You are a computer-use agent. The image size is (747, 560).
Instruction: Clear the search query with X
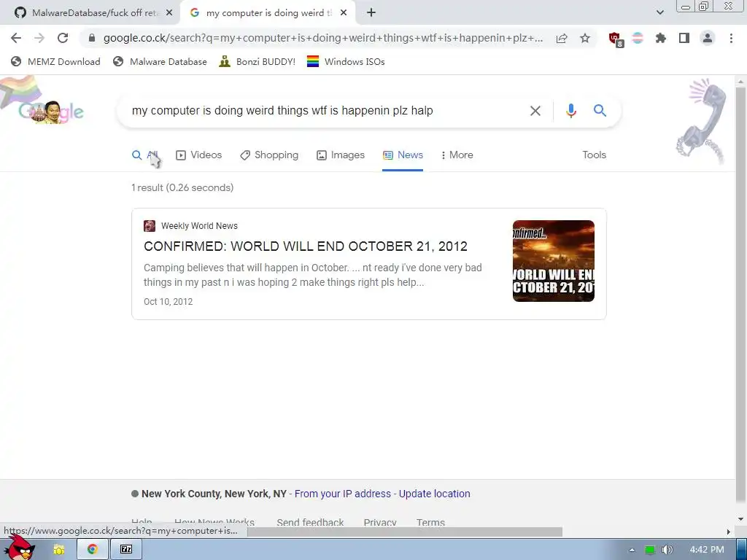[535, 111]
